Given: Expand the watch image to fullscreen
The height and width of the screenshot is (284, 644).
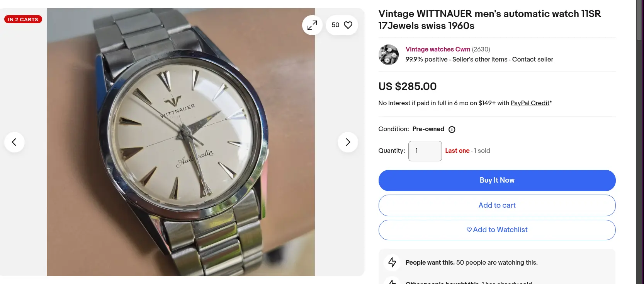Looking at the screenshot, I should point(312,25).
